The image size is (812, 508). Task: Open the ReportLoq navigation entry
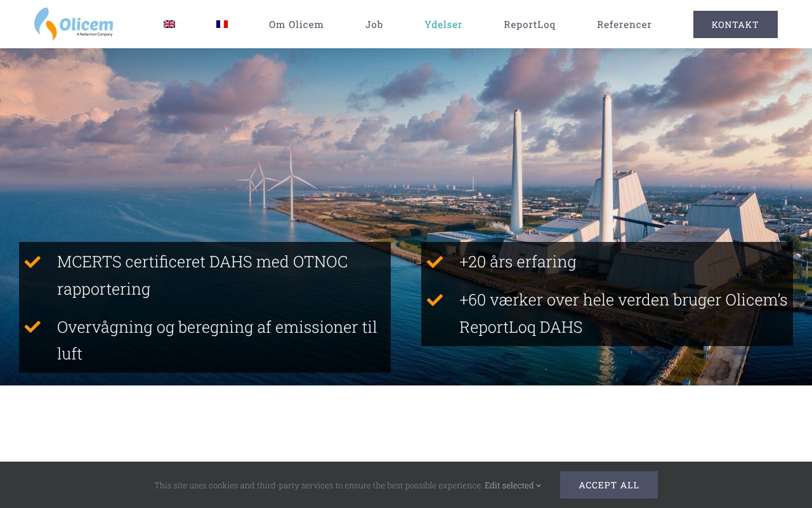(x=530, y=24)
